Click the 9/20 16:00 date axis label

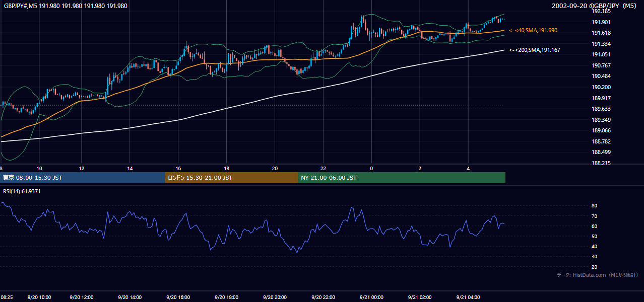point(178,297)
